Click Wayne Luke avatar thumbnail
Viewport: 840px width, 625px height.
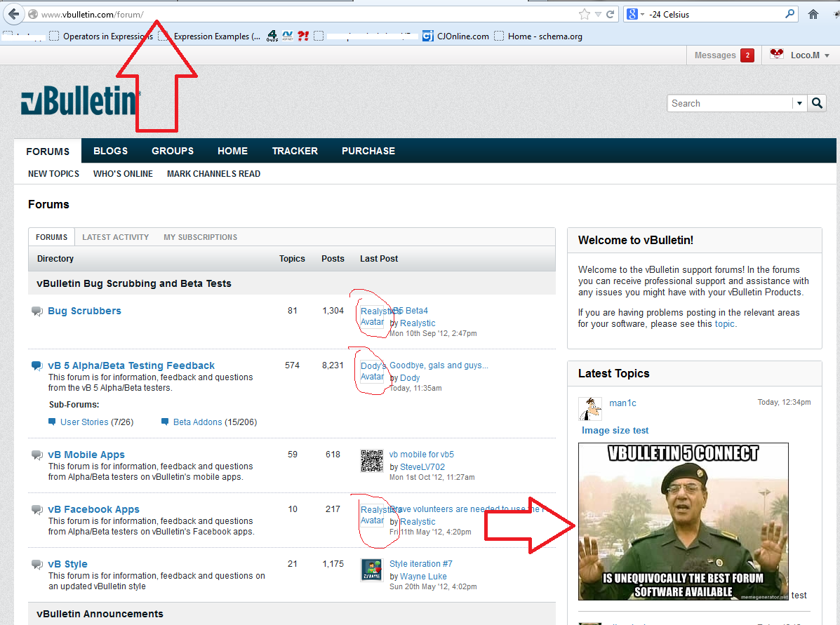tap(372, 570)
